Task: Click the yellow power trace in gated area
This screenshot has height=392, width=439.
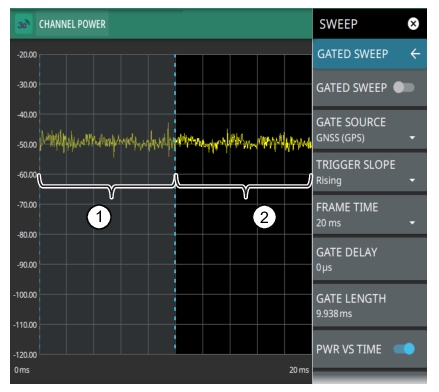Action: tap(107, 141)
